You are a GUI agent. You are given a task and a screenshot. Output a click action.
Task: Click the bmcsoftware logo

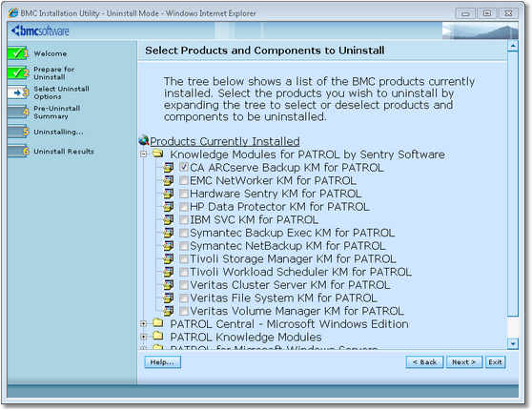click(40, 31)
